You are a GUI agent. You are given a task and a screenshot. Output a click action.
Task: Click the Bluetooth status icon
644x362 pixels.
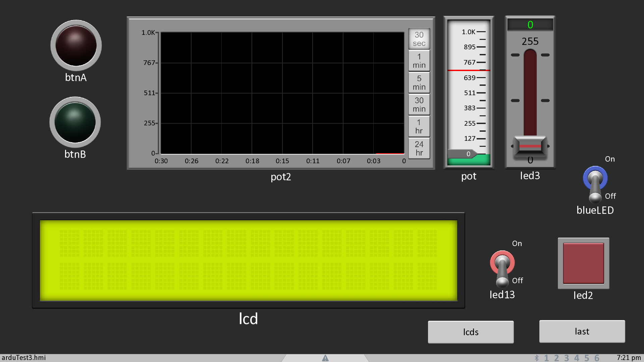[537, 358]
